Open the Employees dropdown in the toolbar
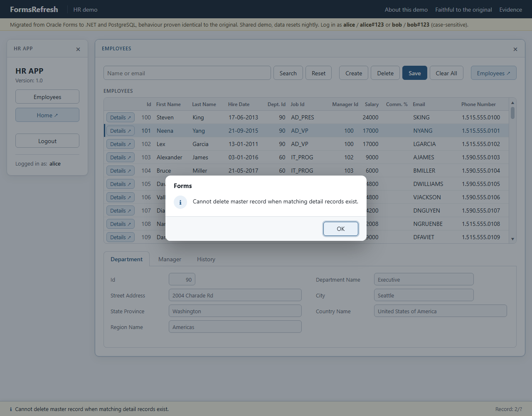This screenshot has height=416, width=532. pyautogui.click(x=494, y=73)
